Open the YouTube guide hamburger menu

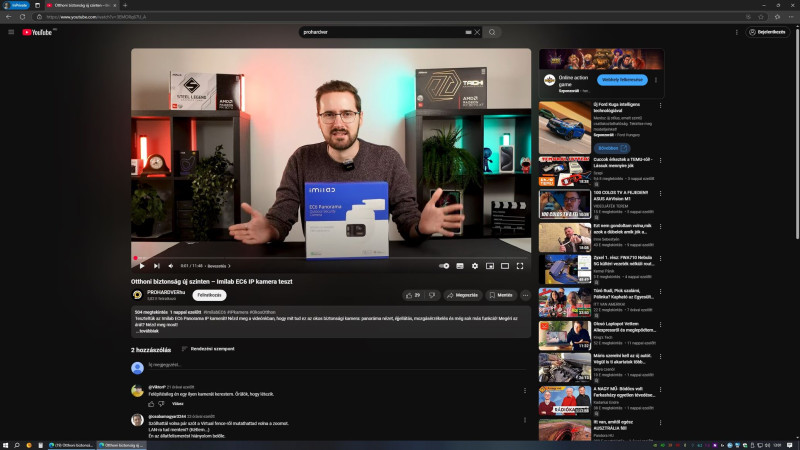pos(11,32)
